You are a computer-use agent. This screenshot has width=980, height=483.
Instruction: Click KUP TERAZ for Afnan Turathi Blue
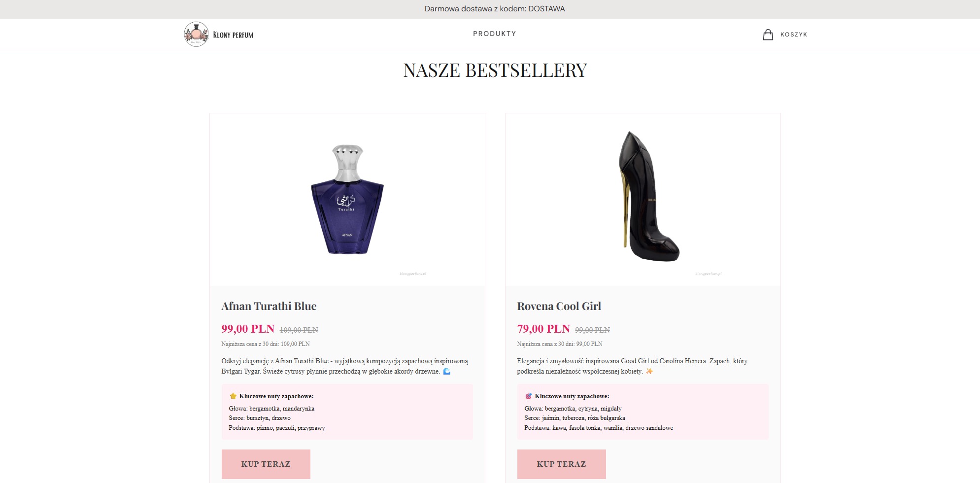coord(266,463)
